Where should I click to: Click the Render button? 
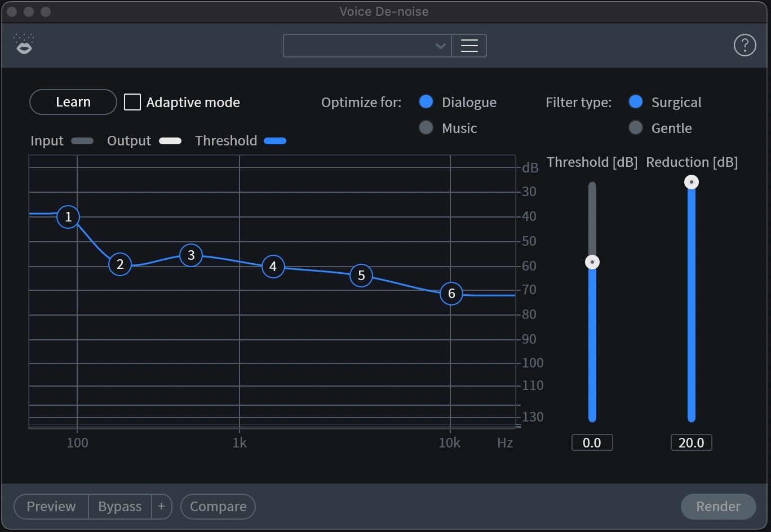point(719,507)
